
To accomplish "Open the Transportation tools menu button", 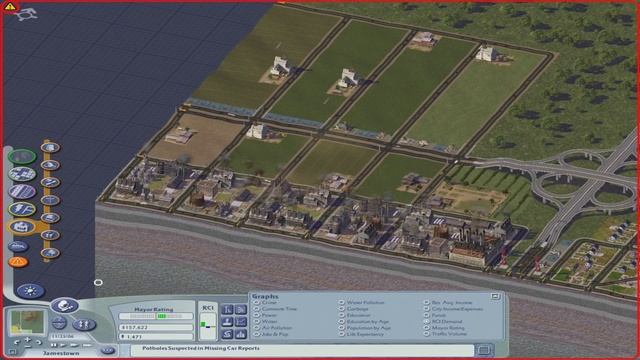I will click(22, 191).
